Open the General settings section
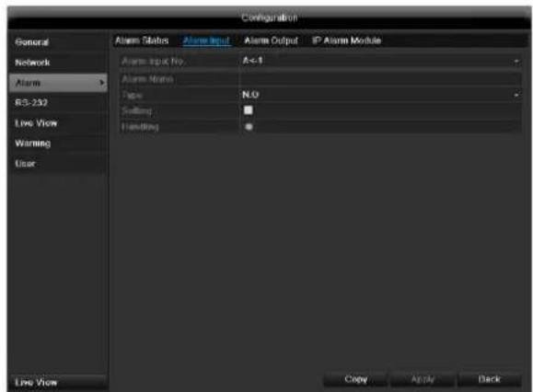Image resolution: width=533 pixels, height=392 pixels. [x=58, y=42]
